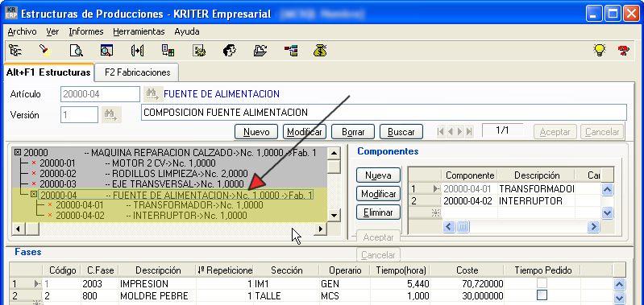
Task: Click the Nuevo button
Action: tap(256, 132)
